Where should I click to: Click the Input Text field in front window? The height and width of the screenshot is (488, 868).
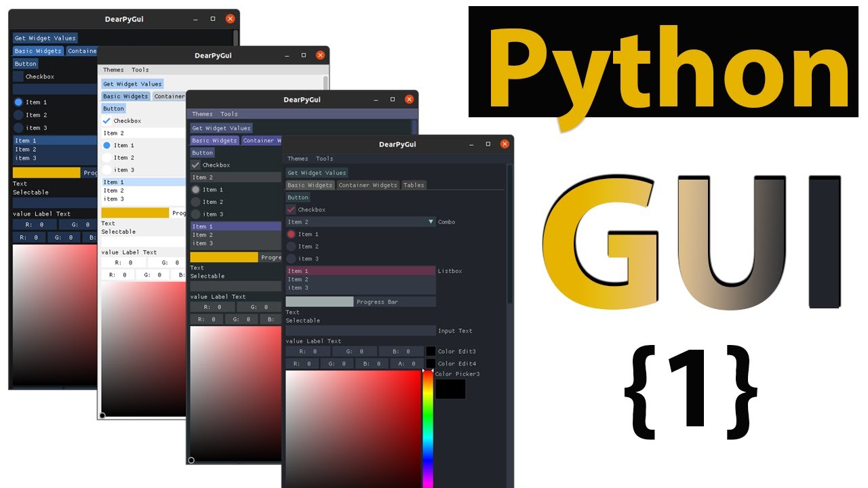[x=361, y=331]
